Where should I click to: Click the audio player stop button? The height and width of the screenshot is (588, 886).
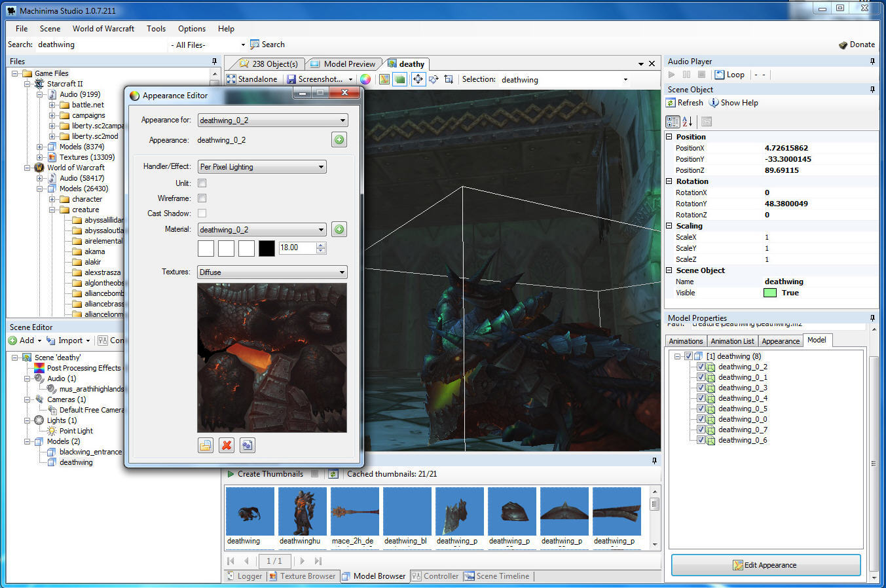tap(701, 75)
